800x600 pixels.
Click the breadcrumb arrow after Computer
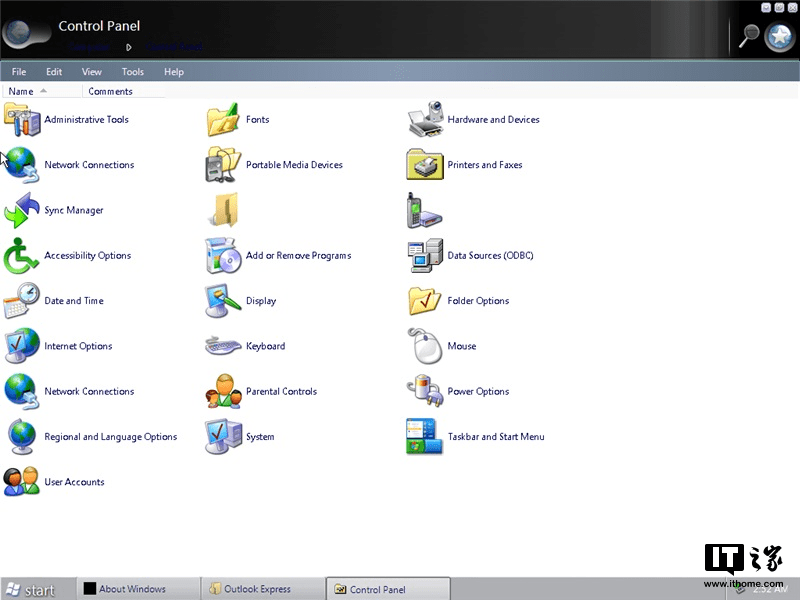(130, 46)
